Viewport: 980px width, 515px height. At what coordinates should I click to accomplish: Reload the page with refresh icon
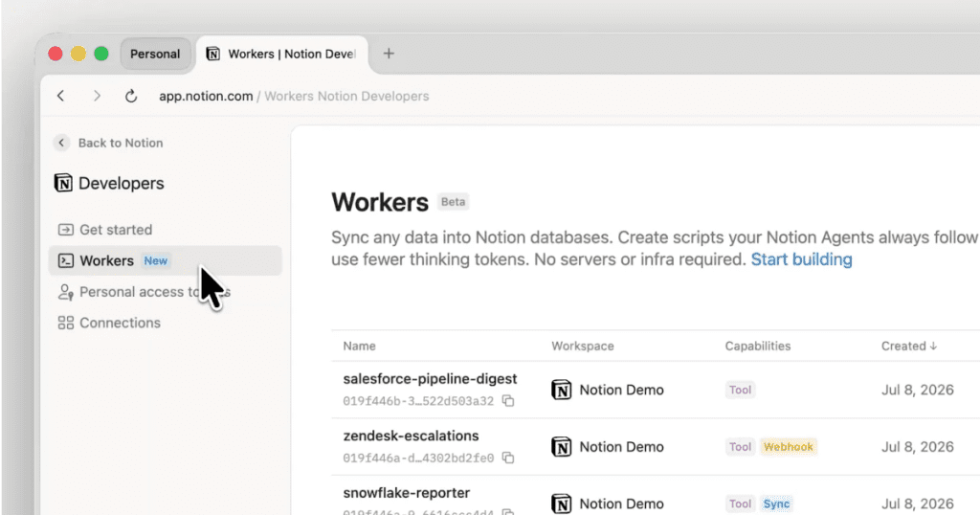coord(130,96)
